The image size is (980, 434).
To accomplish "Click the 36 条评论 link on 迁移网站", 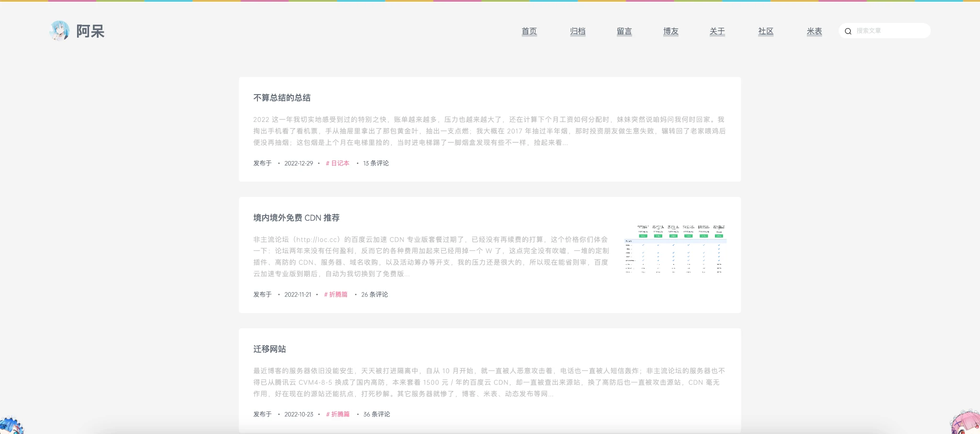I will tap(377, 414).
